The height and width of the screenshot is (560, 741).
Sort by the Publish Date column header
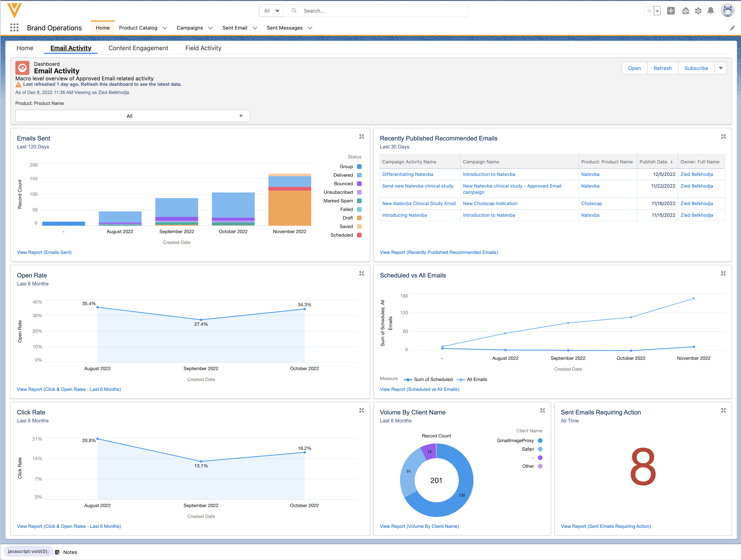click(653, 162)
